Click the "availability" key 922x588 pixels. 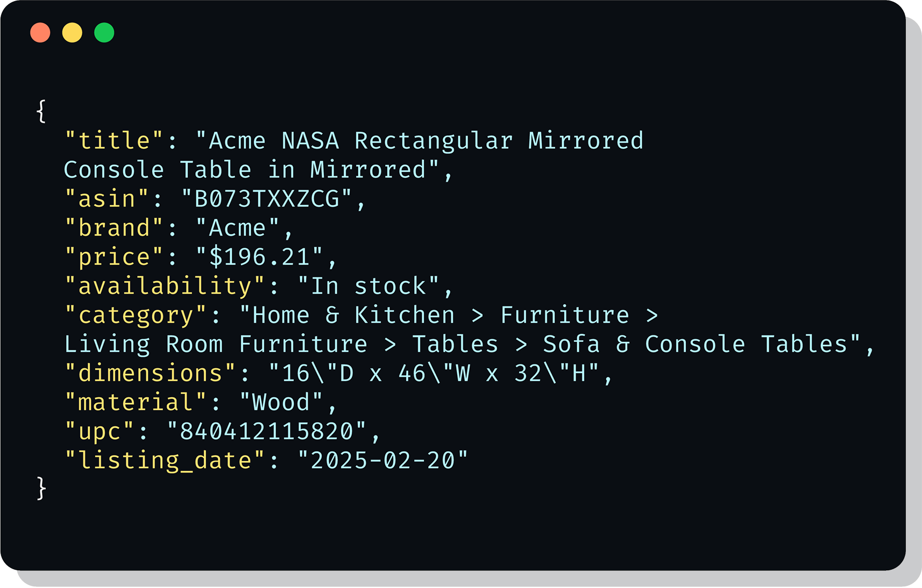click(165, 286)
